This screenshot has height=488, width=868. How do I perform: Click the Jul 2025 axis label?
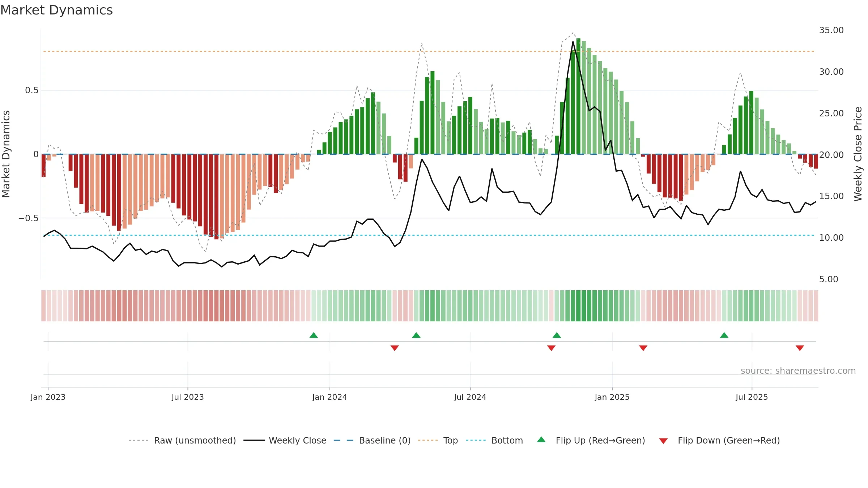point(752,397)
